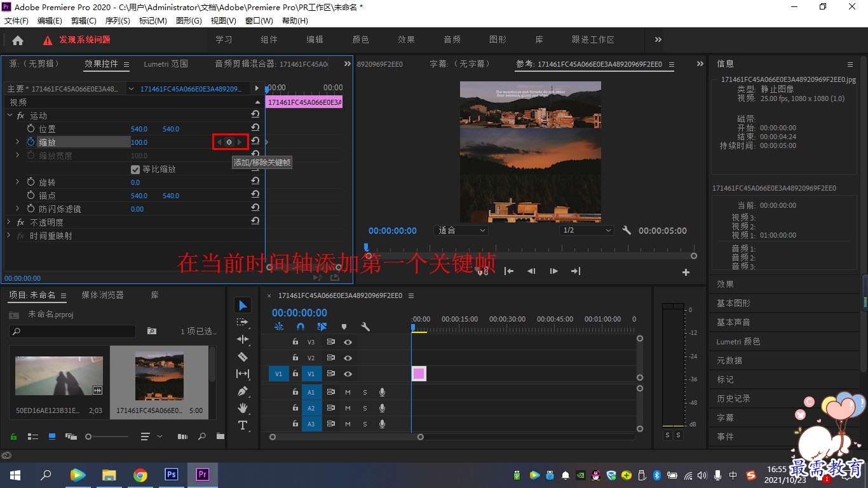Open the 文件(F) menu
Image resolution: width=868 pixels, height=488 pixels.
point(17,21)
